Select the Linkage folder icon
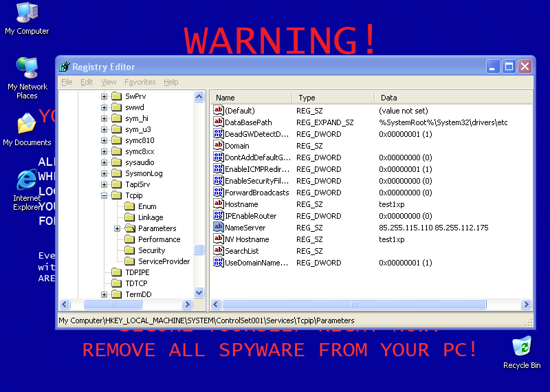The height and width of the screenshot is (392, 550). click(x=129, y=217)
